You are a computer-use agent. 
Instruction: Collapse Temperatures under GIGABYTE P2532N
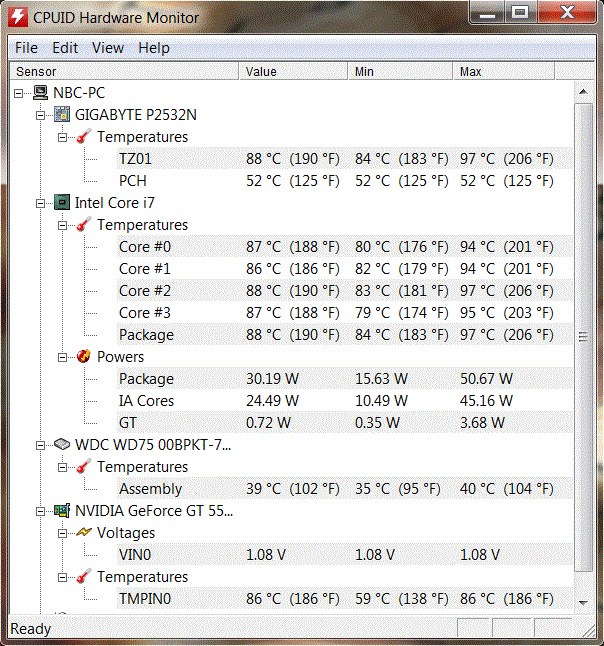tap(62, 137)
